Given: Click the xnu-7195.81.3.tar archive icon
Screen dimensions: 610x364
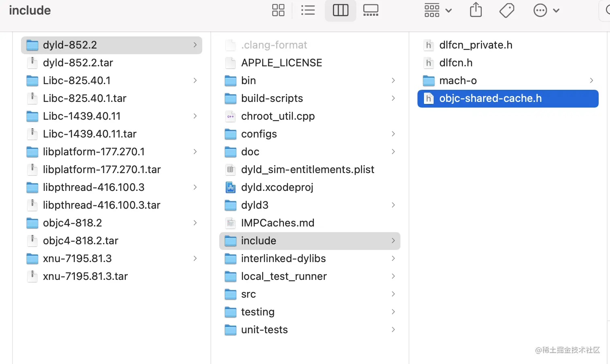Looking at the screenshot, I should [x=32, y=276].
